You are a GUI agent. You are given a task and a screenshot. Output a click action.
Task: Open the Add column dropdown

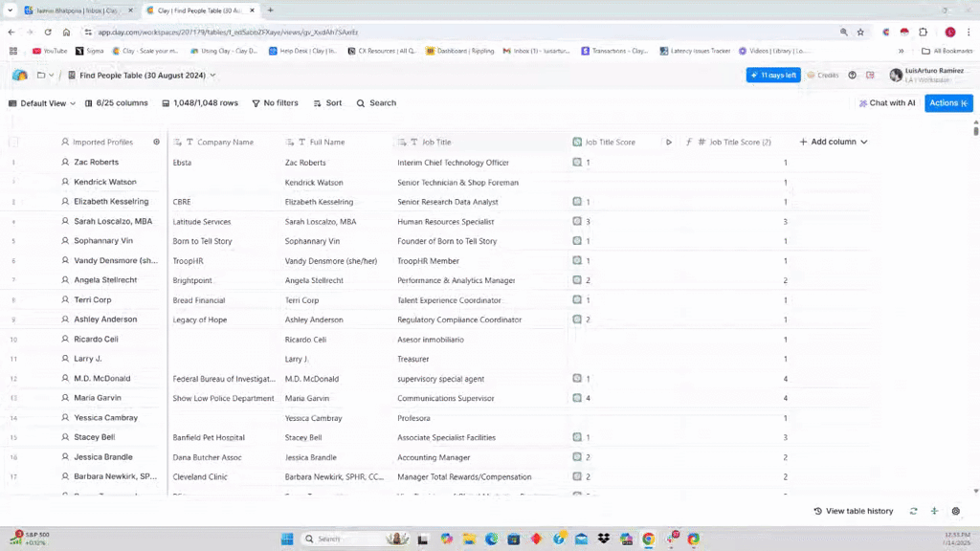coord(833,142)
